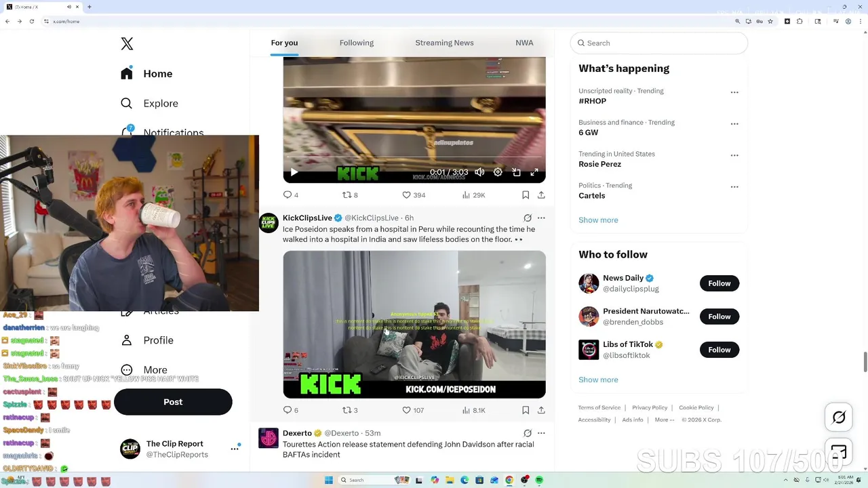The image size is (868, 488).
Task: Reply to the top post with 4 replies
Action: [x=291, y=195]
